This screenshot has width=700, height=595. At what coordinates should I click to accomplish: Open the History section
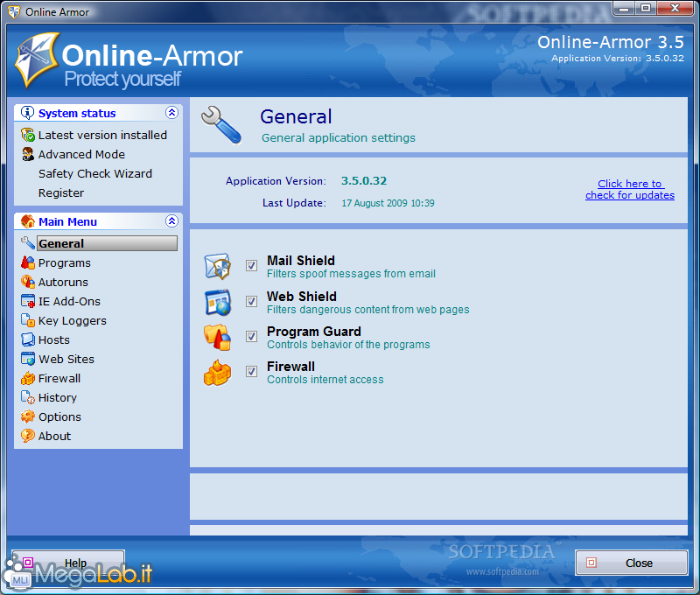(58, 398)
